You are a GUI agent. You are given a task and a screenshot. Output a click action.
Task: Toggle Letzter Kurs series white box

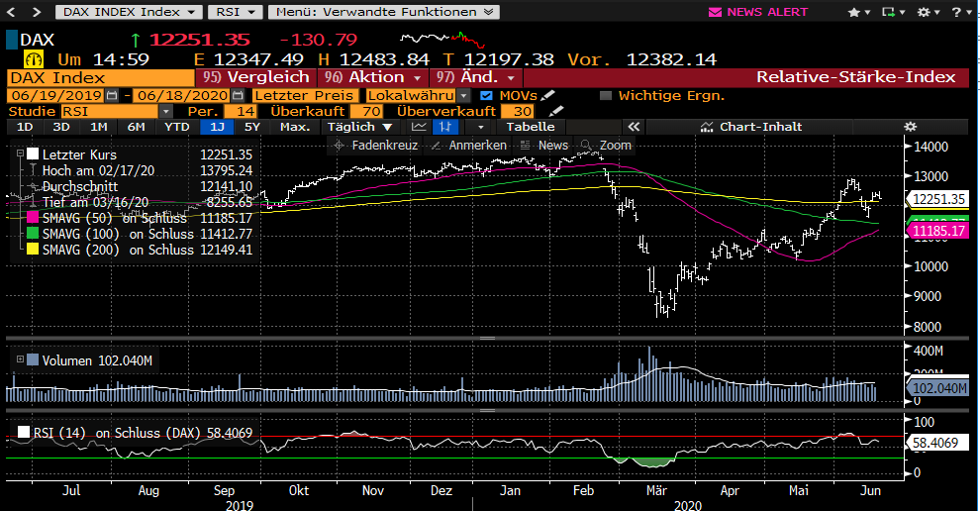(x=33, y=153)
